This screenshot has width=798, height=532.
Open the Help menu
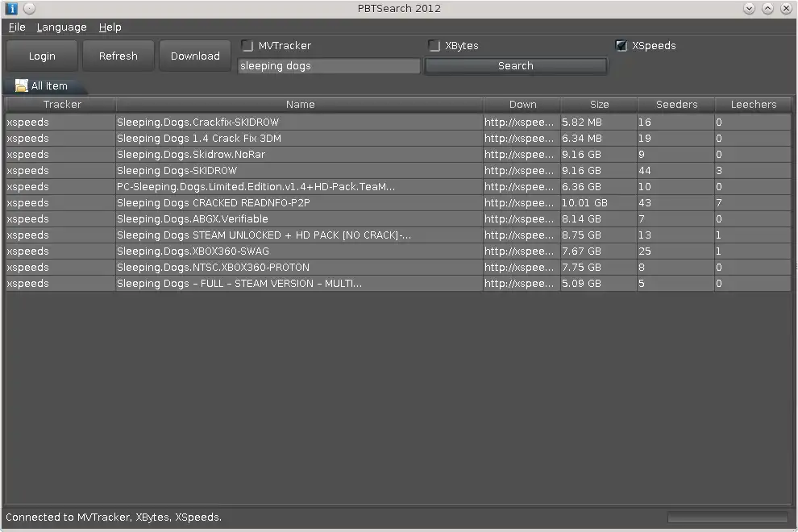[x=110, y=27]
